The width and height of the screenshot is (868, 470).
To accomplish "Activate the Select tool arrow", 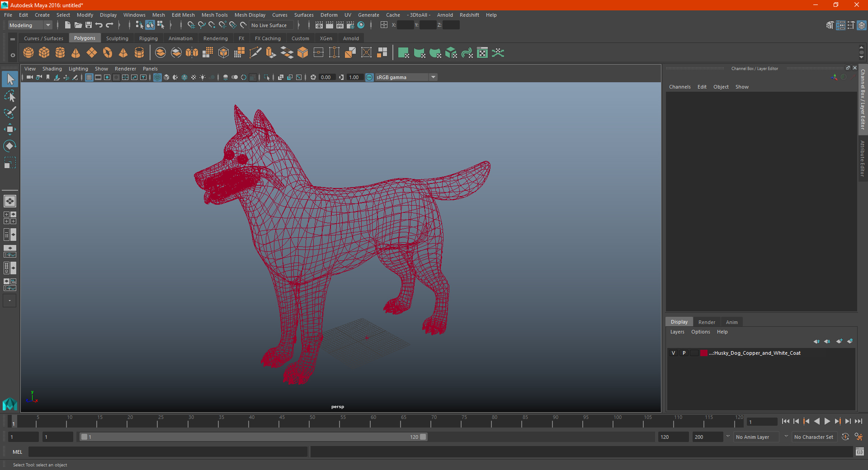I will [10, 80].
